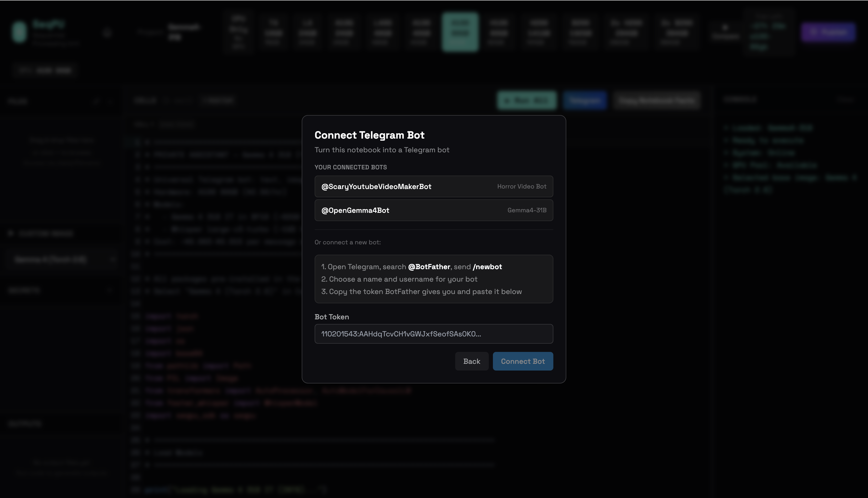Click 'Copy the token BotFather gives you' step
This screenshot has height=498, width=868.
point(421,292)
